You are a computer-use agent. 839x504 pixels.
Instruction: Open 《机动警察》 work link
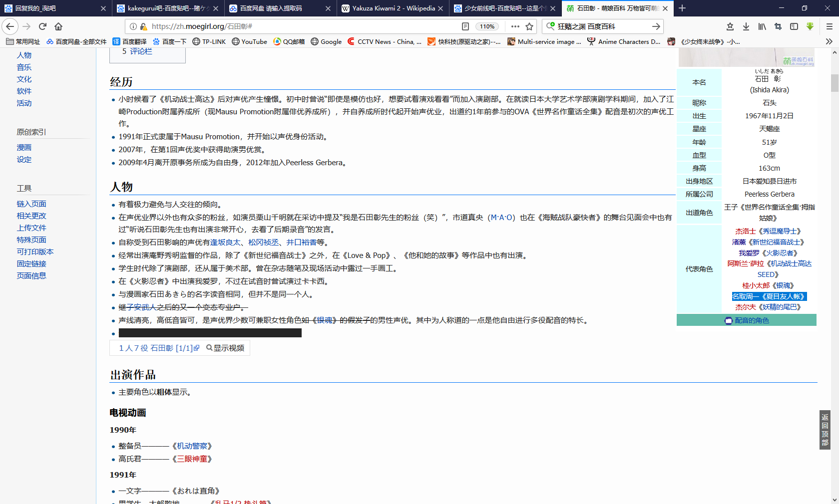click(192, 446)
